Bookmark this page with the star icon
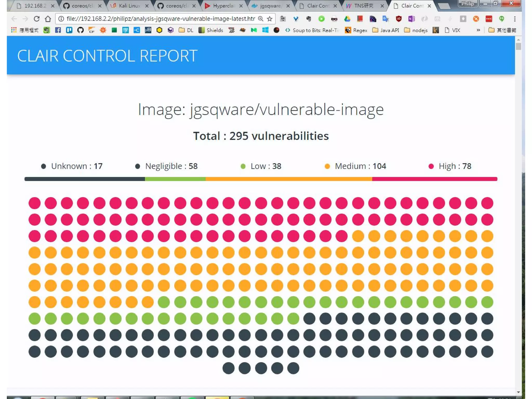This screenshot has height=399, width=532. 270,19
